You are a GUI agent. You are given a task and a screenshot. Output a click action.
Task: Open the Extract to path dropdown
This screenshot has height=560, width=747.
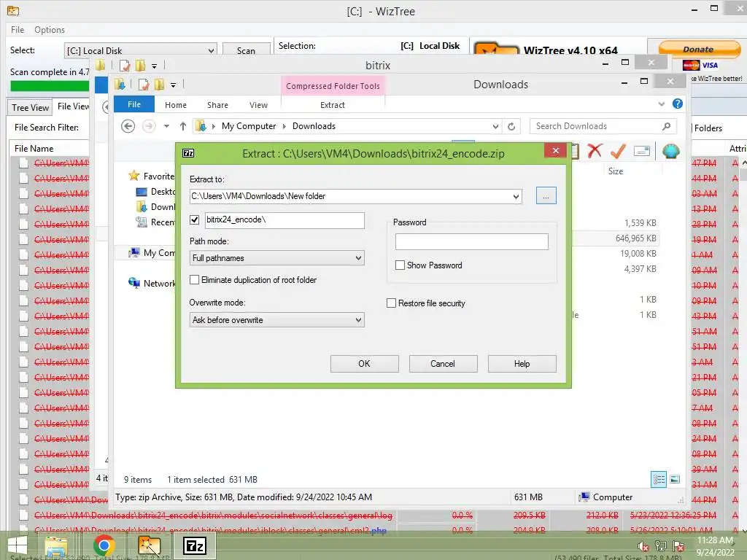coord(516,196)
